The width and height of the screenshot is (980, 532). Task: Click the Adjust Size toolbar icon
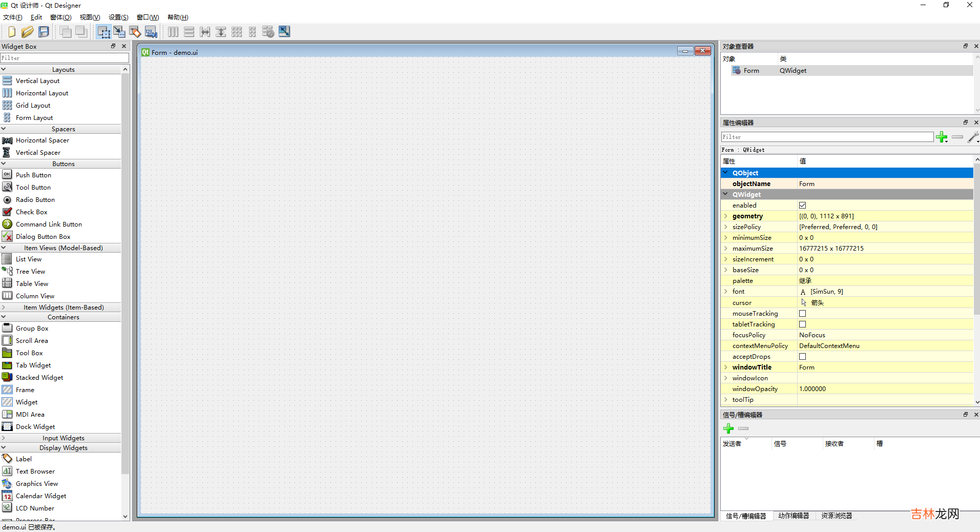pyautogui.click(x=284, y=32)
